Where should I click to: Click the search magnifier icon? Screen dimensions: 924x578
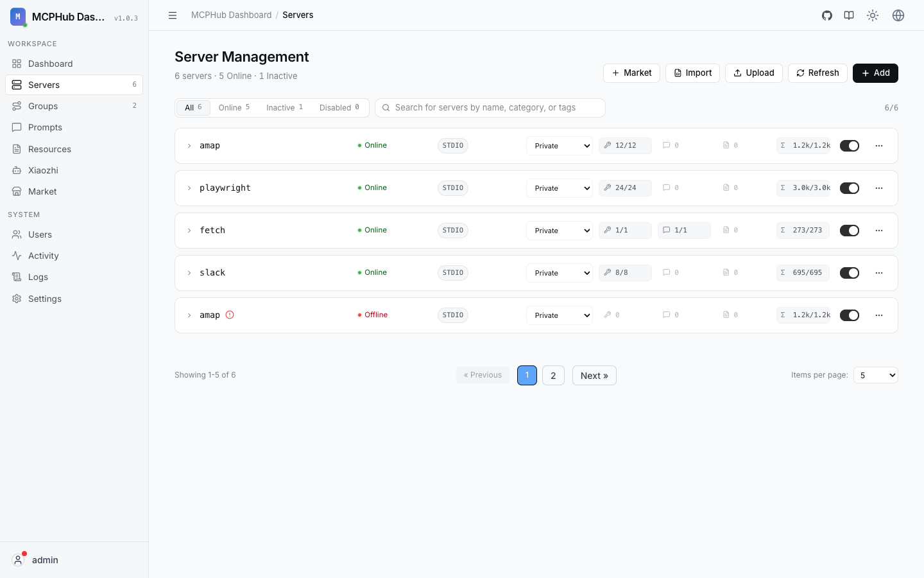point(386,108)
